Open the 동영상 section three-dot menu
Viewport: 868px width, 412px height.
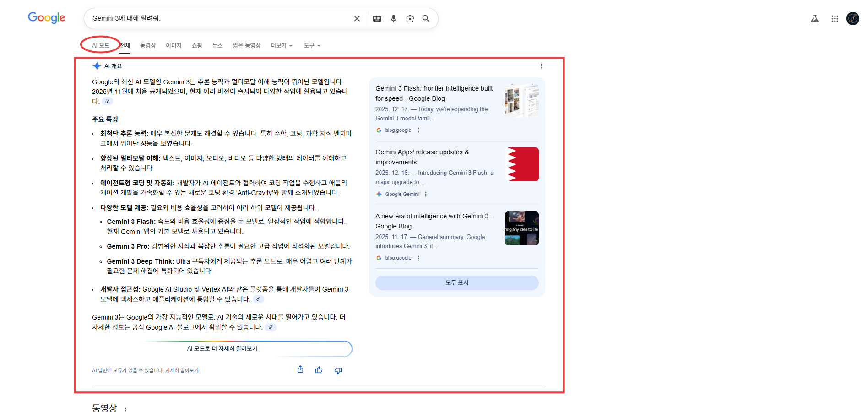tap(125, 409)
